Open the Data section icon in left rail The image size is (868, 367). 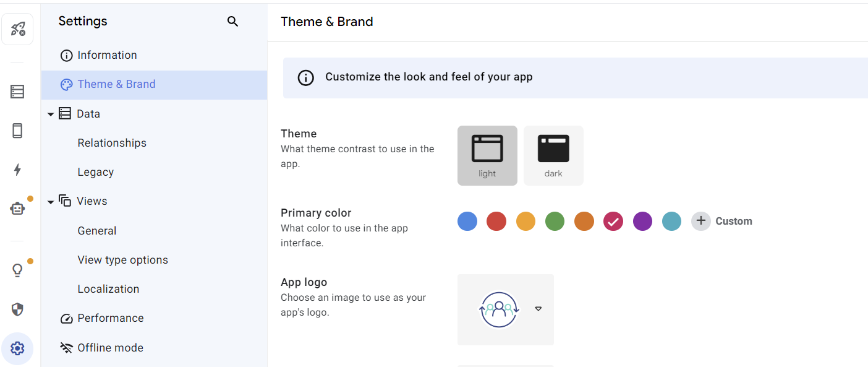tap(17, 92)
